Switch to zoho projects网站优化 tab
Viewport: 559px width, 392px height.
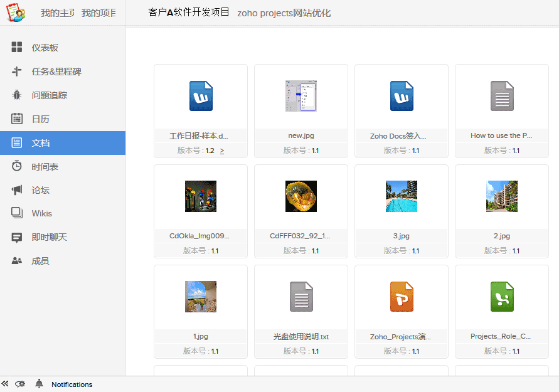point(284,13)
